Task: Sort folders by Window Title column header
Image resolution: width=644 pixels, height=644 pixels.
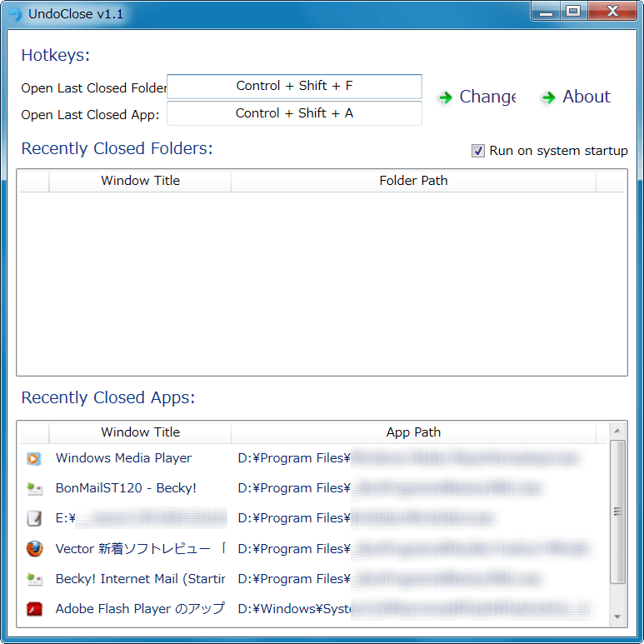Action: pyautogui.click(x=140, y=181)
